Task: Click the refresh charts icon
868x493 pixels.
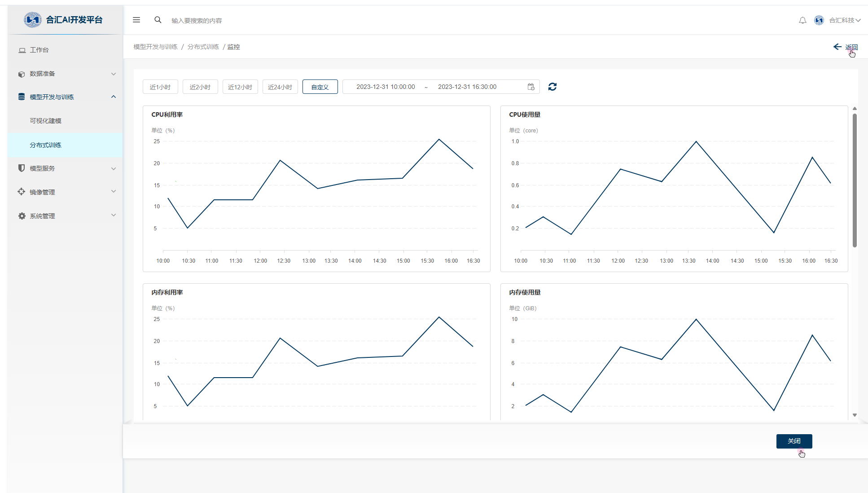Action: pos(552,87)
